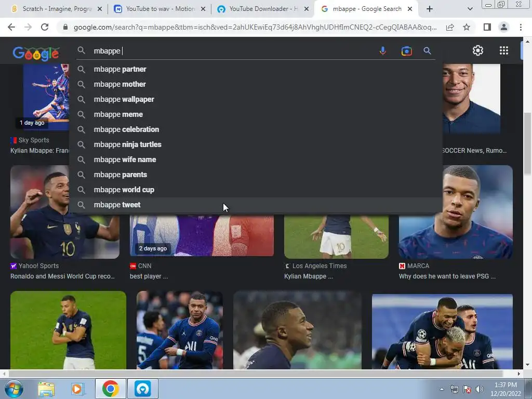Bookmark this page with the star icon
This screenshot has height=399, width=532.
click(467, 27)
